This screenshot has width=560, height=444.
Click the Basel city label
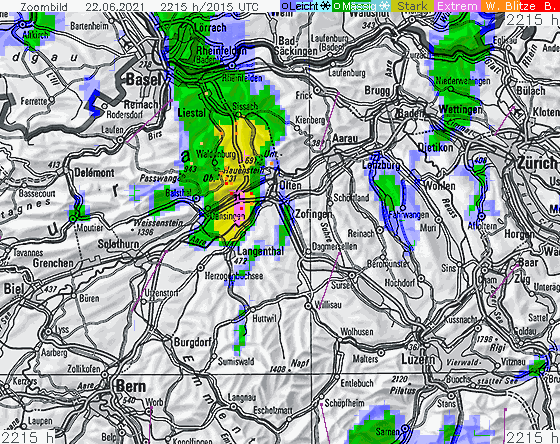click(144, 80)
